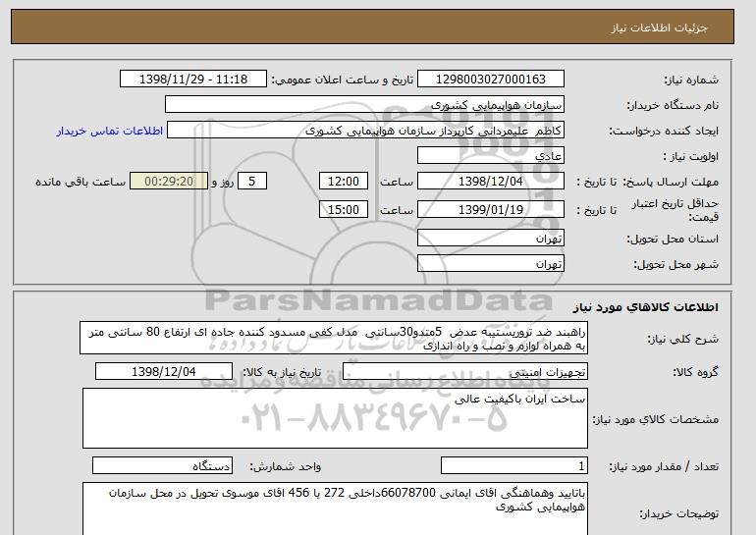The height and width of the screenshot is (535, 756).
Task: Click the response deadline date 1398/12/04
Action: click(x=490, y=182)
